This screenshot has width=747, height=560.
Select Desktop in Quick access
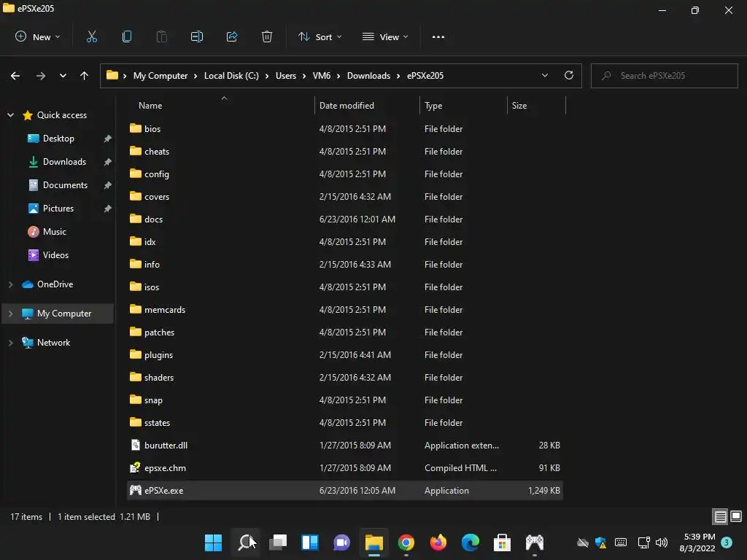58,138
